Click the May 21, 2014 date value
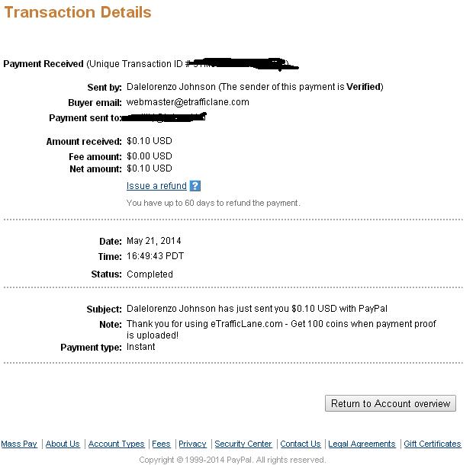 [153, 241]
